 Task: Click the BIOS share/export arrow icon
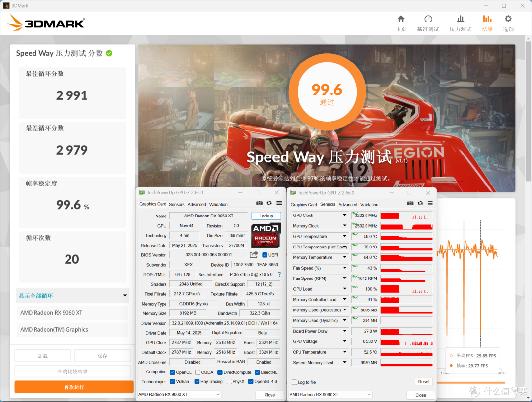[254, 254]
